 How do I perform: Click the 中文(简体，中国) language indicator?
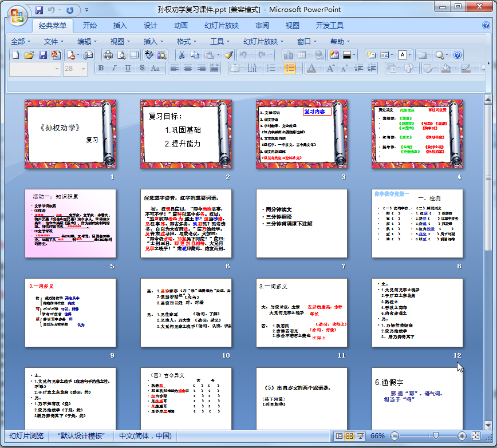coord(145,436)
